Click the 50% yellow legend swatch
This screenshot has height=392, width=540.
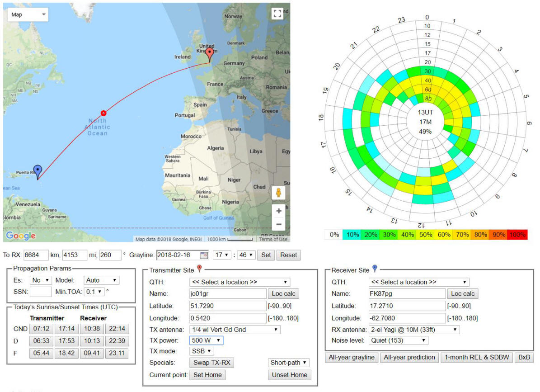point(425,235)
